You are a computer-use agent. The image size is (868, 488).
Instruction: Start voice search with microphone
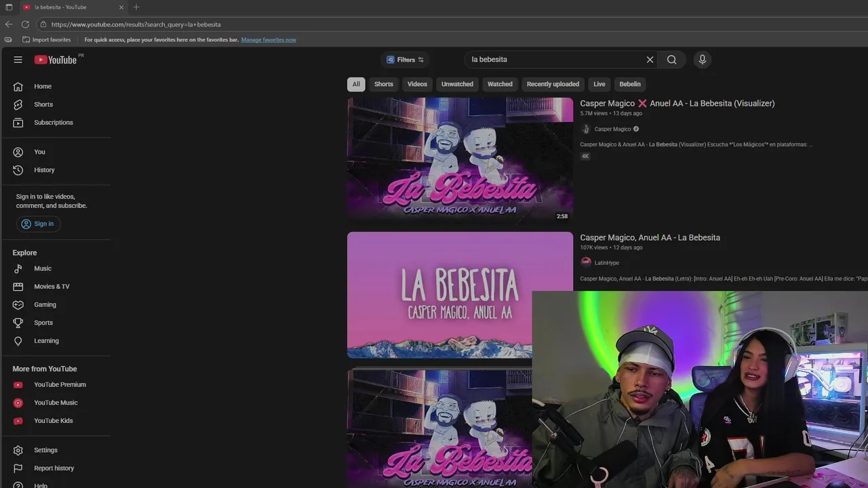click(x=703, y=60)
